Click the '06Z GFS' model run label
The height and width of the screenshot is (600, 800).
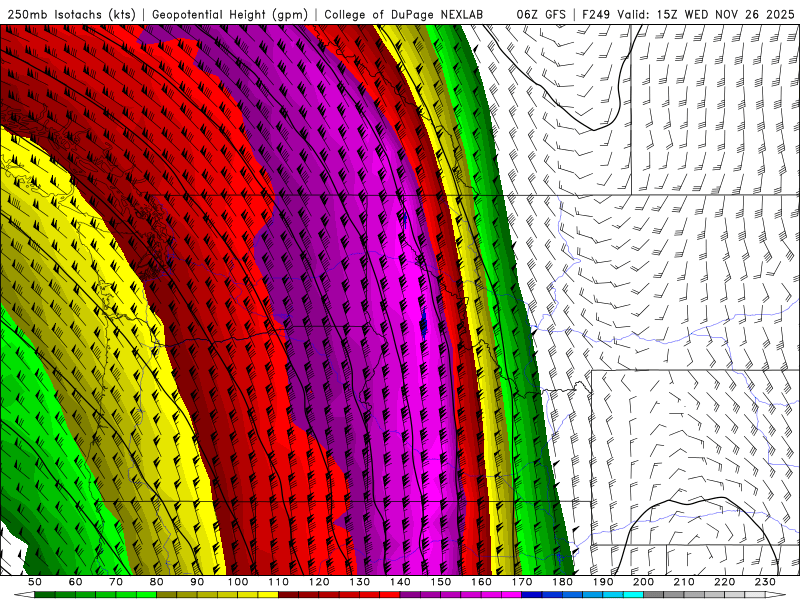coord(541,14)
